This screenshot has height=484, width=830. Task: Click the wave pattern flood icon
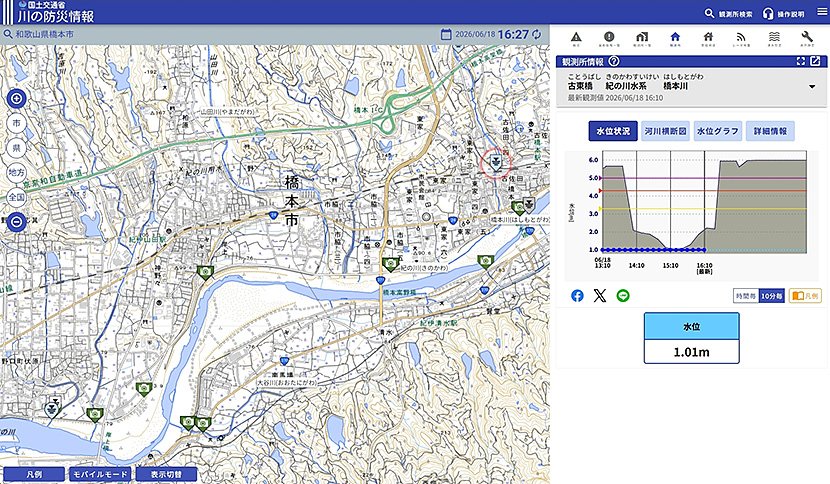tap(774, 37)
